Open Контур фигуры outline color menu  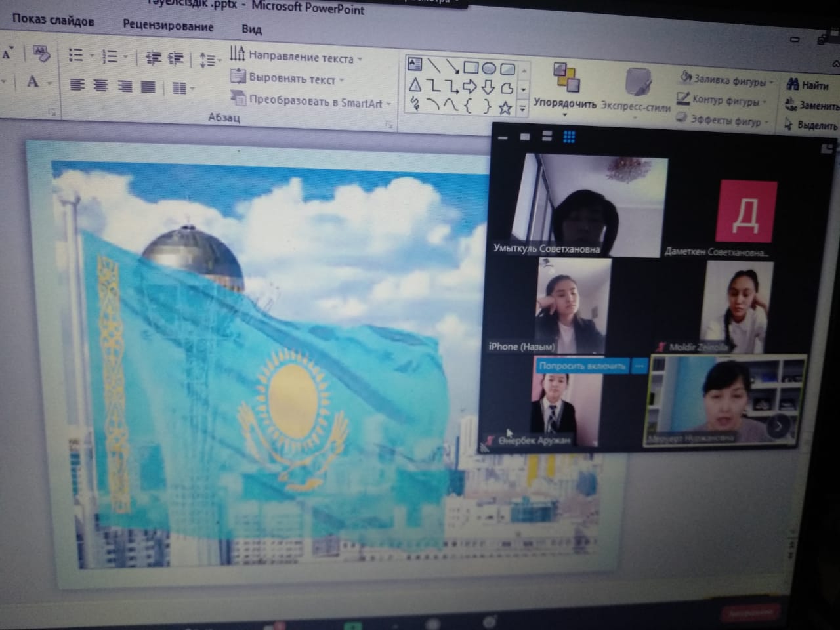(722, 100)
